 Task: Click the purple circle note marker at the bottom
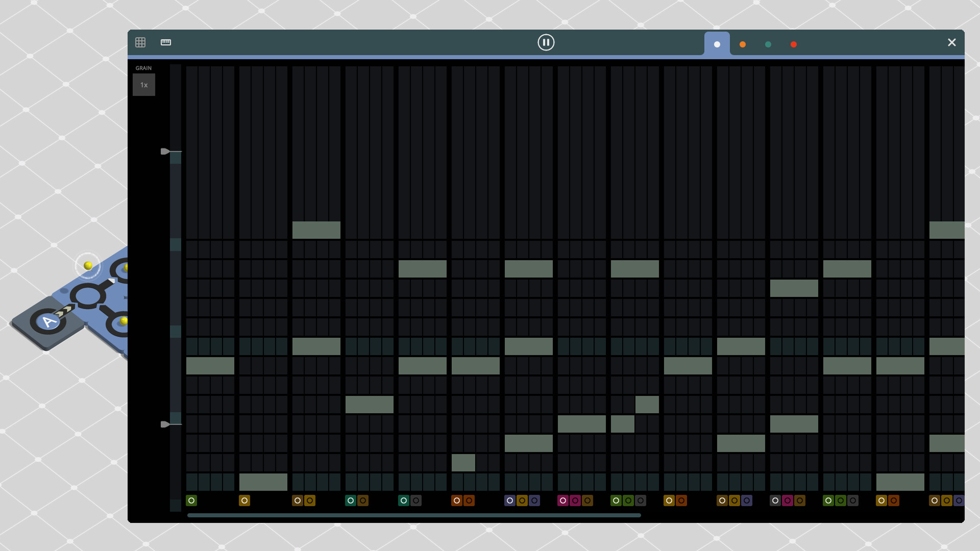pos(509,500)
